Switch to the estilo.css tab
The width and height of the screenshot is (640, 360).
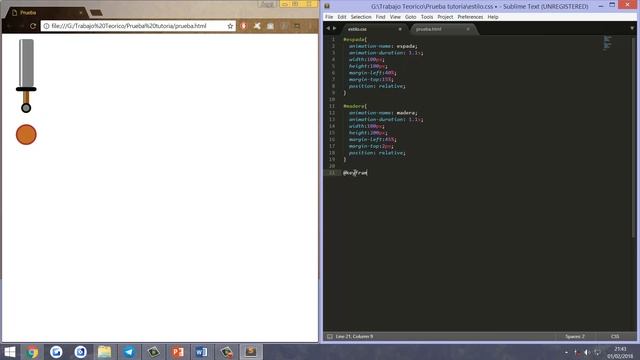[x=373, y=29]
